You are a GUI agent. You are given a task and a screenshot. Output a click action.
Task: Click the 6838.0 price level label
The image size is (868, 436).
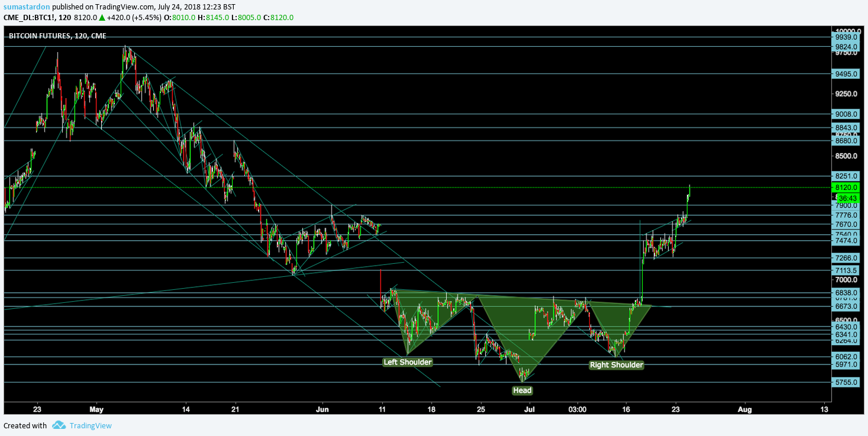coord(846,293)
